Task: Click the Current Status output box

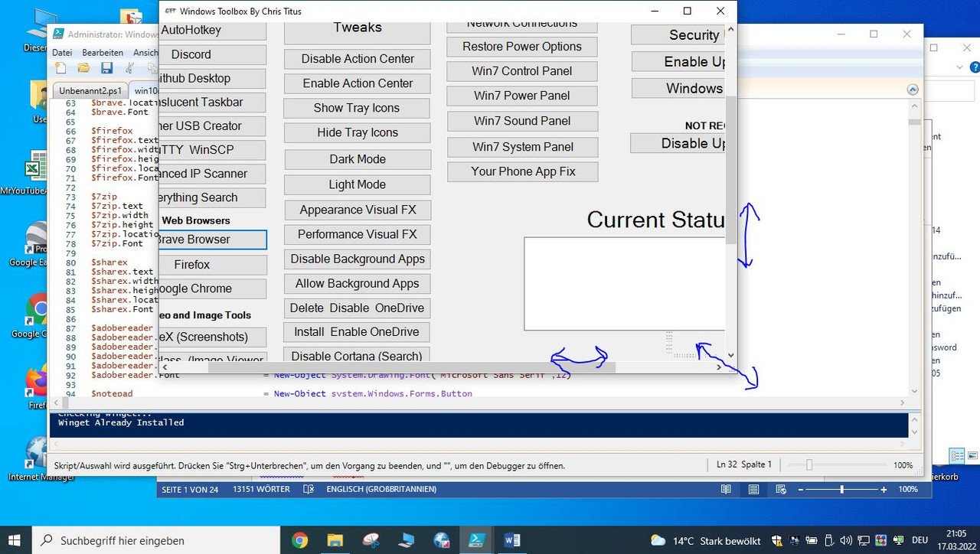Action: click(625, 284)
